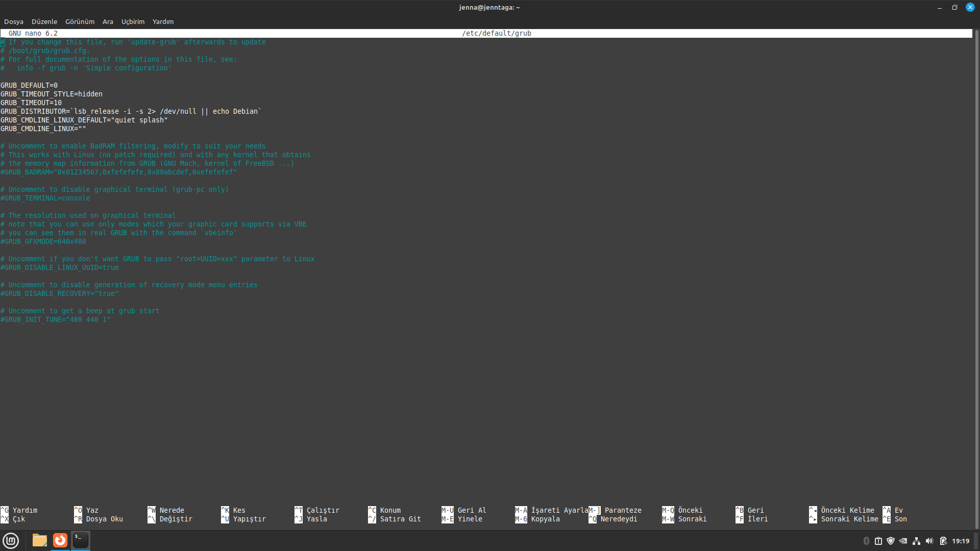The width and height of the screenshot is (980, 551).
Task: Open the Düzenle menu
Action: coord(44,21)
